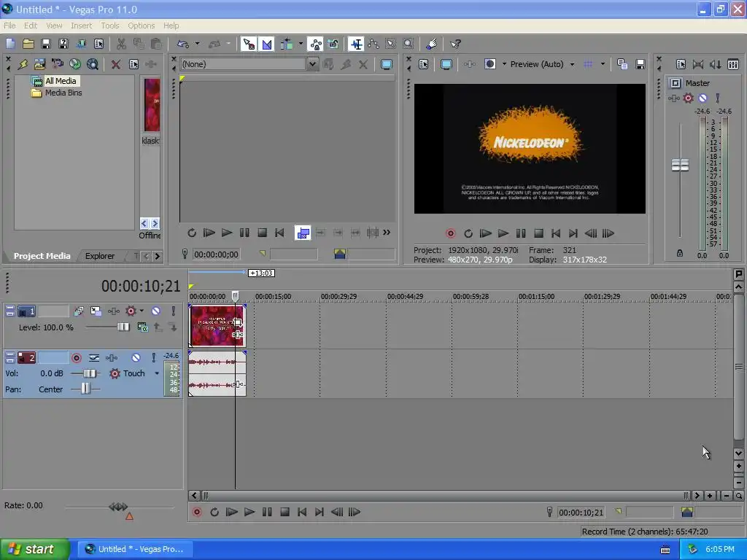Show more trimmer buttons via chevron

387,233
